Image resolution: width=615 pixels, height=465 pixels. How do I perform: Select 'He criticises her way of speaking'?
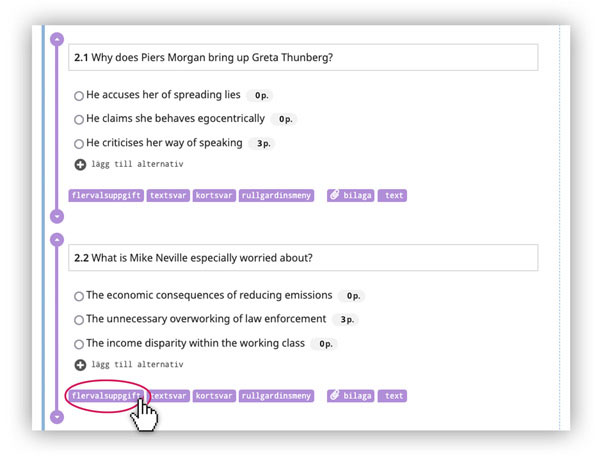click(79, 144)
